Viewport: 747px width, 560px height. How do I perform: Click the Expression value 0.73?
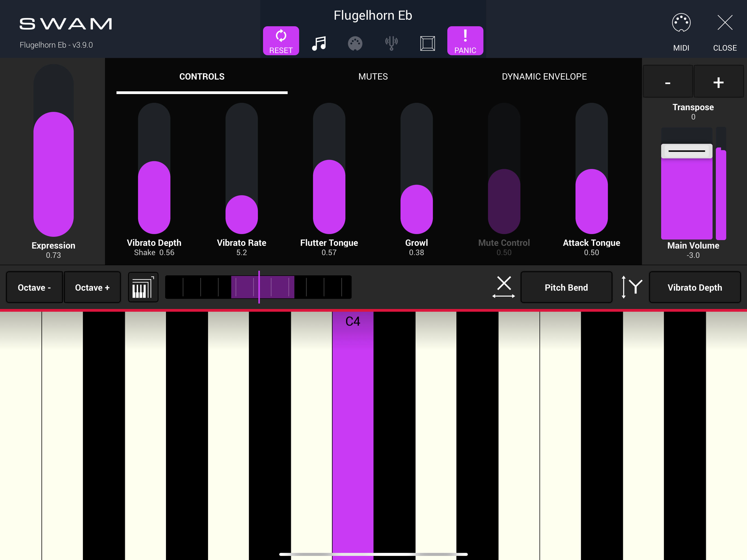click(53, 255)
